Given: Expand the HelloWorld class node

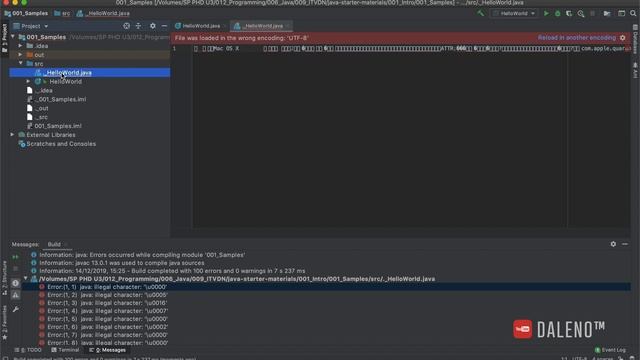Looking at the screenshot, I should (x=28, y=81).
